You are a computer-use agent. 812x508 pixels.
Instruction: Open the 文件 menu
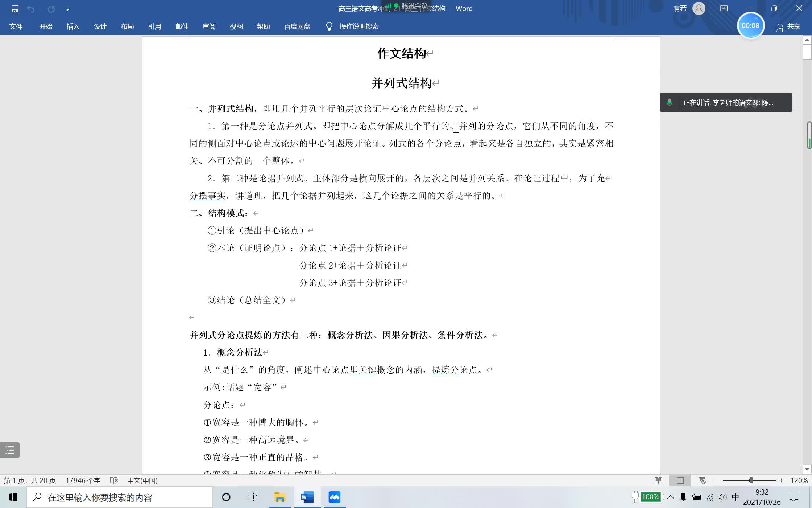16,26
